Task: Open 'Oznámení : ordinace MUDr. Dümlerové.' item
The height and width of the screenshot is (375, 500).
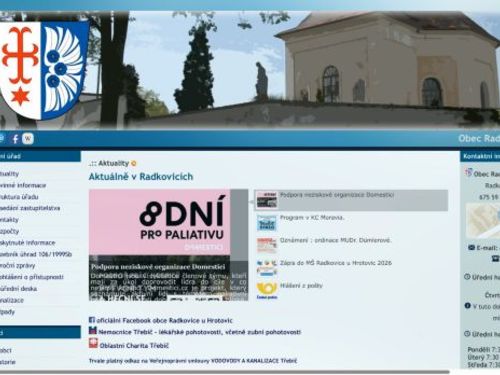Action: point(335,240)
